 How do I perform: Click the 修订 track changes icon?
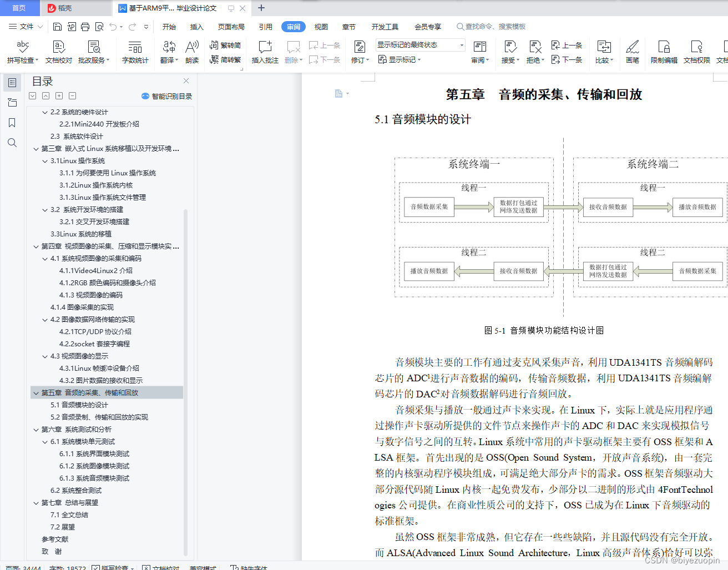[x=360, y=52]
